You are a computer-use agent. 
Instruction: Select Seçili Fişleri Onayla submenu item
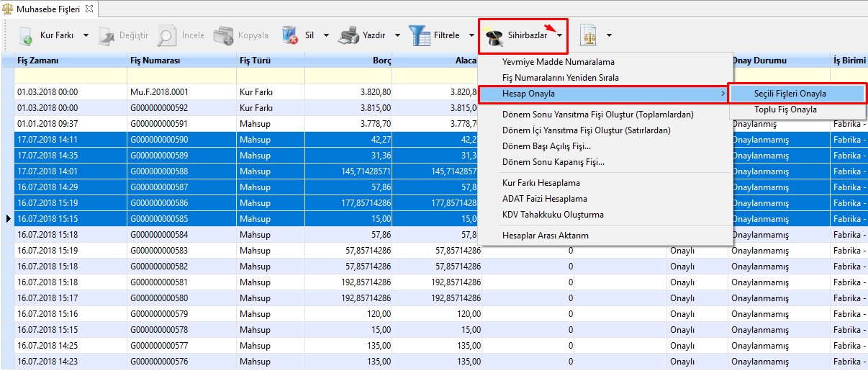pos(790,94)
